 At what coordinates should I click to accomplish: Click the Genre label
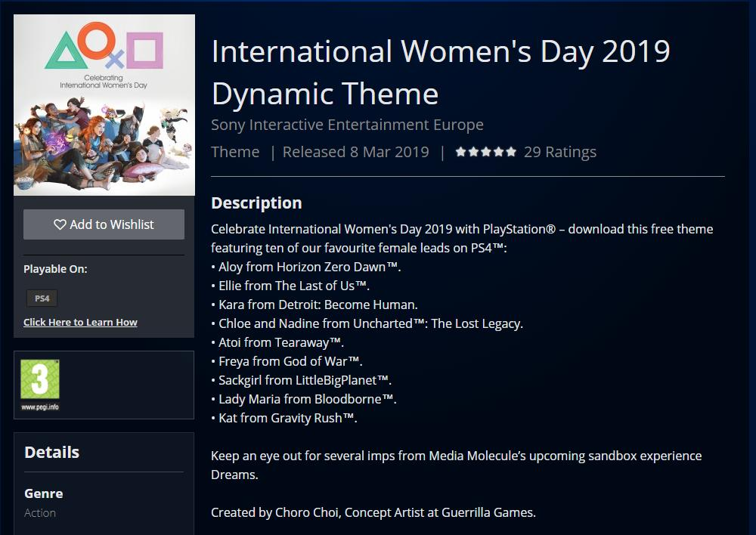43,493
